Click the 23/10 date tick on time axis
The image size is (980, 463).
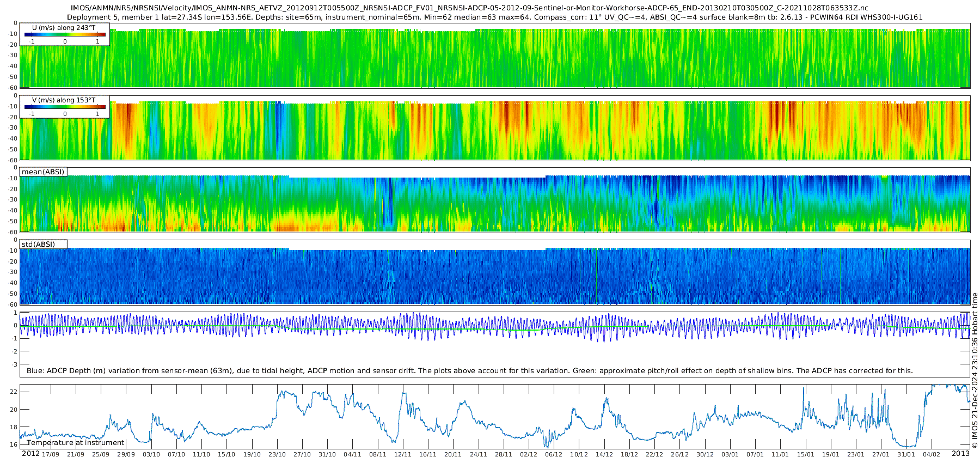pos(277,454)
